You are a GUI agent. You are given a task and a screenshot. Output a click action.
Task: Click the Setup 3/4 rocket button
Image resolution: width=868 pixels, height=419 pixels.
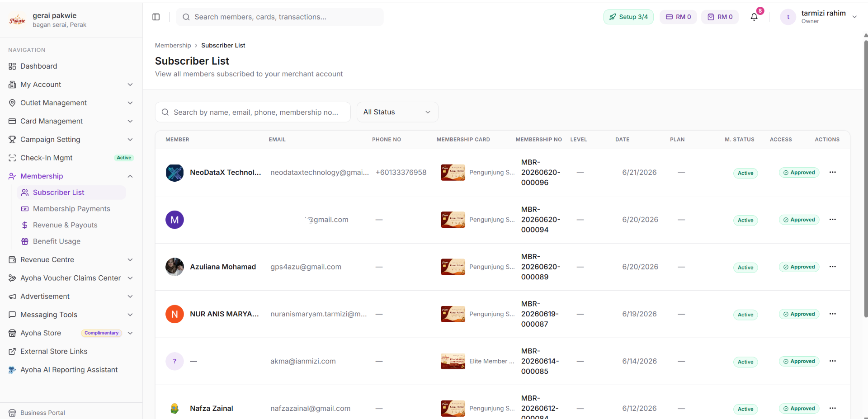(628, 17)
